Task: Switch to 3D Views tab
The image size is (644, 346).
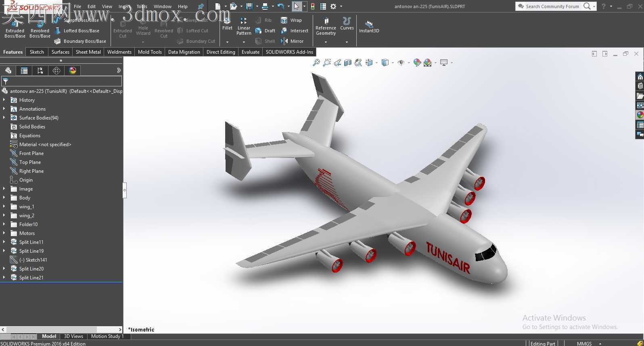Action: (x=73, y=336)
